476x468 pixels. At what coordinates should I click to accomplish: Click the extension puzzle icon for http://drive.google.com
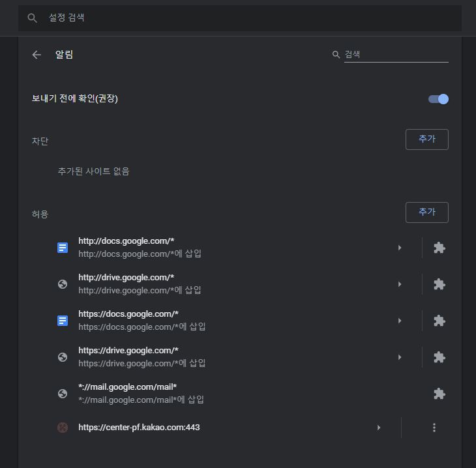439,284
